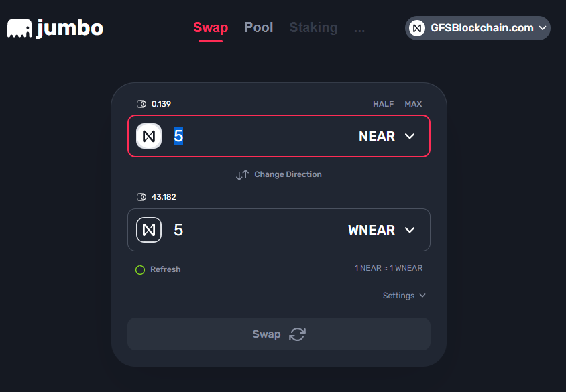The image size is (566, 392).
Task: Click the WNEAR token icon in bottom field
Action: 149,230
